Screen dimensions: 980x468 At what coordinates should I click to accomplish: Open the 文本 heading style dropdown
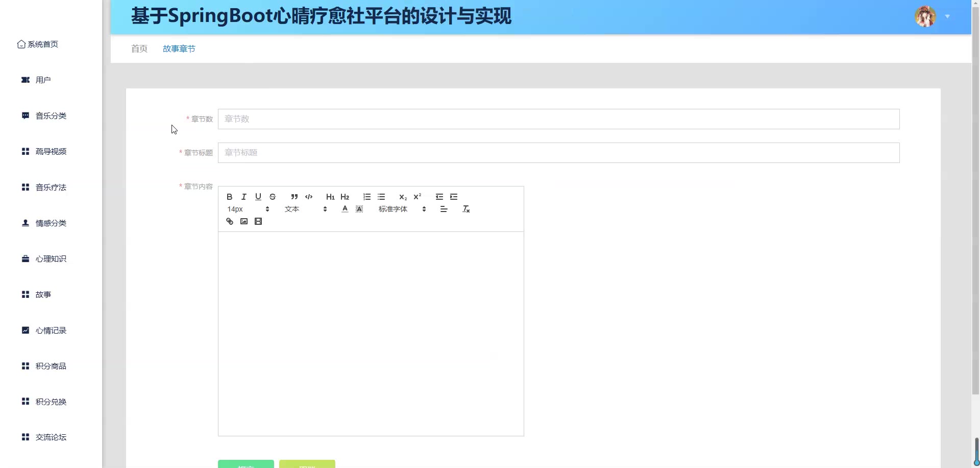pyautogui.click(x=306, y=209)
